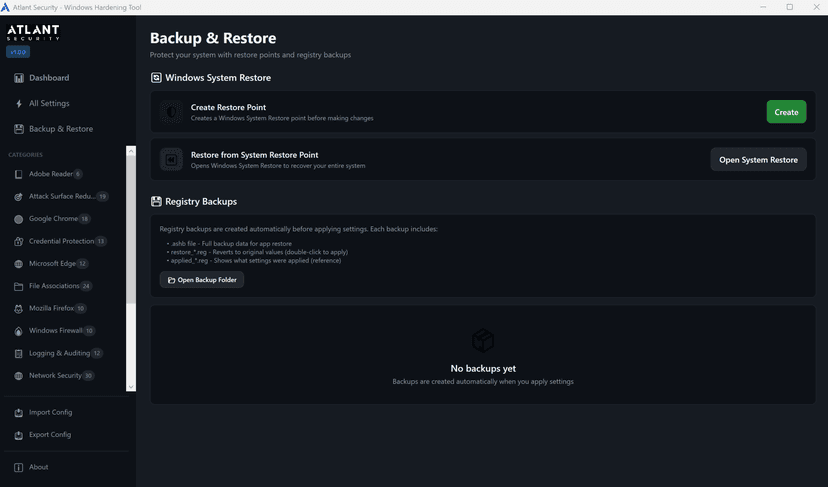
Task: Click Open Backup Folder button
Action: [x=202, y=280]
